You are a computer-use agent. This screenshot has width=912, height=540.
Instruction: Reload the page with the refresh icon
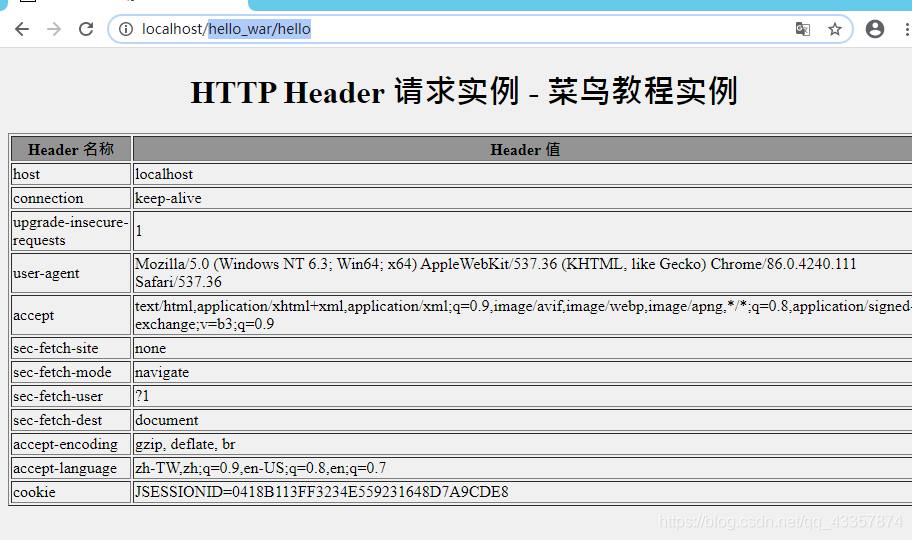pos(86,29)
